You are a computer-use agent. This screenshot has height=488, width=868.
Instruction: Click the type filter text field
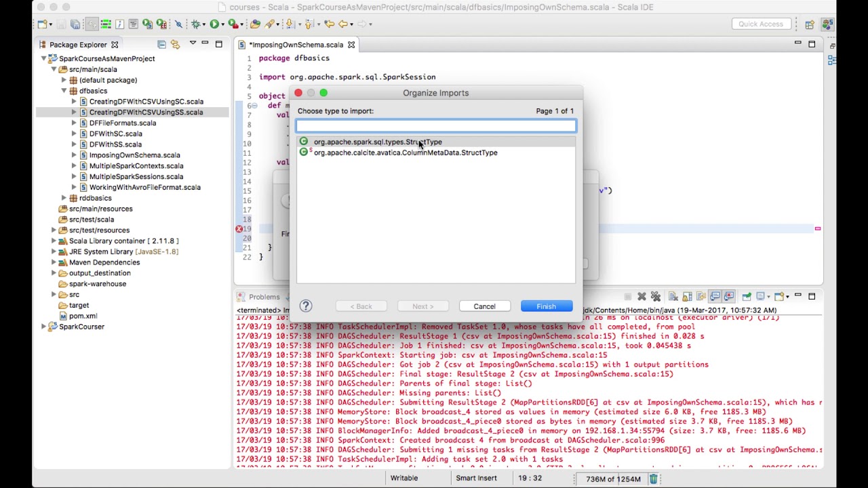(436, 125)
